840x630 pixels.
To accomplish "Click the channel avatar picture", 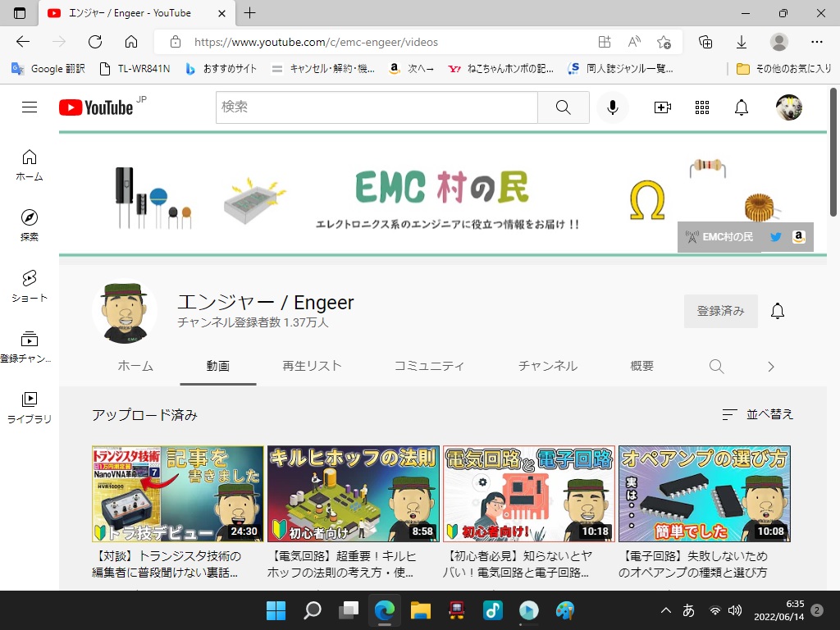I will [x=125, y=313].
